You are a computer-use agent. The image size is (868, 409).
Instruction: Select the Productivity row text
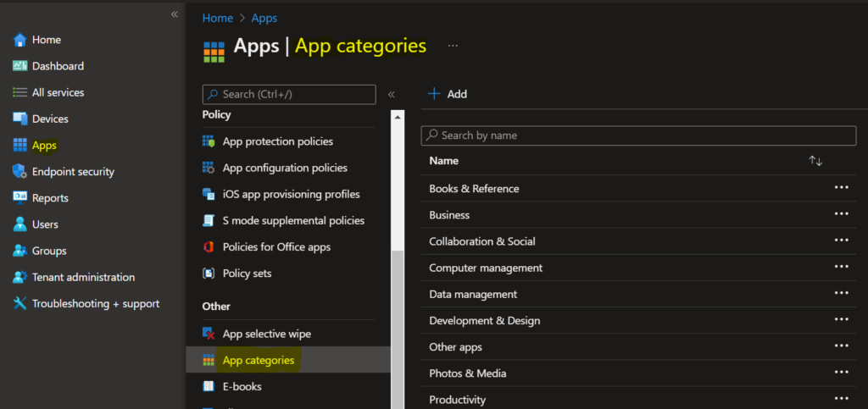tap(458, 400)
